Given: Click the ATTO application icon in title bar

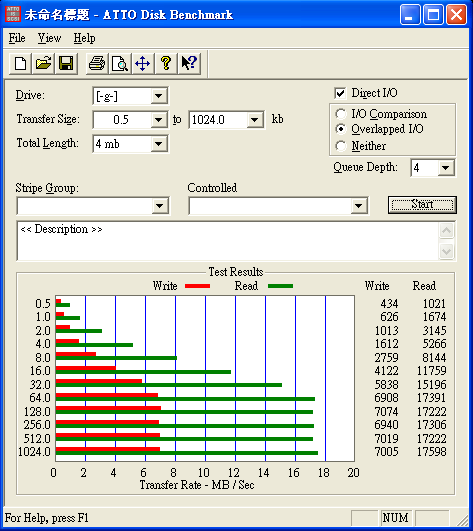Looking at the screenshot, I should pyautogui.click(x=13, y=14).
